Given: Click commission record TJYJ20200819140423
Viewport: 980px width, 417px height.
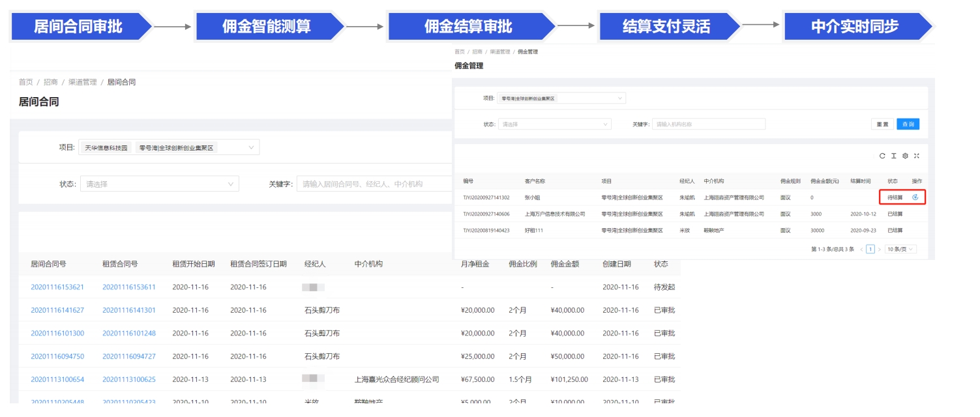Looking at the screenshot, I should 486,231.
